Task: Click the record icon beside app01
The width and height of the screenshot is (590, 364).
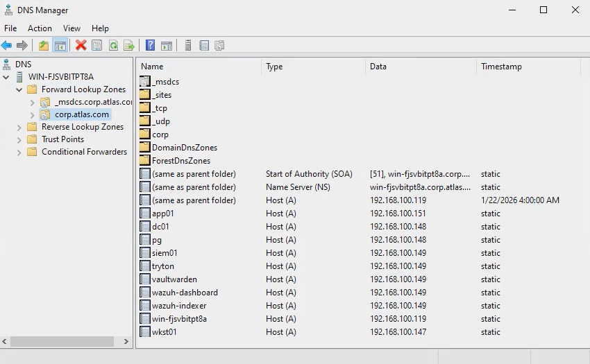Action: tap(145, 214)
